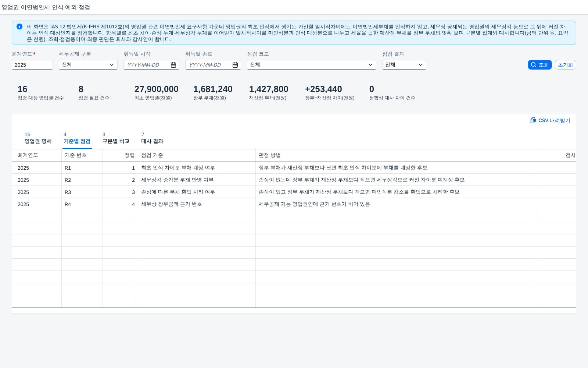This screenshot has width=588, height=368.
Task: Focus the 회계연도 input field
Action: (32, 65)
